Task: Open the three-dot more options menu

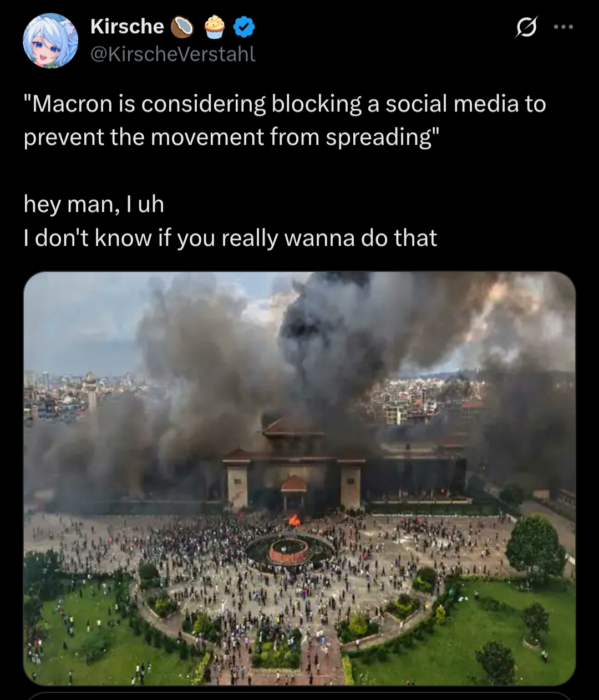Action: [564, 27]
